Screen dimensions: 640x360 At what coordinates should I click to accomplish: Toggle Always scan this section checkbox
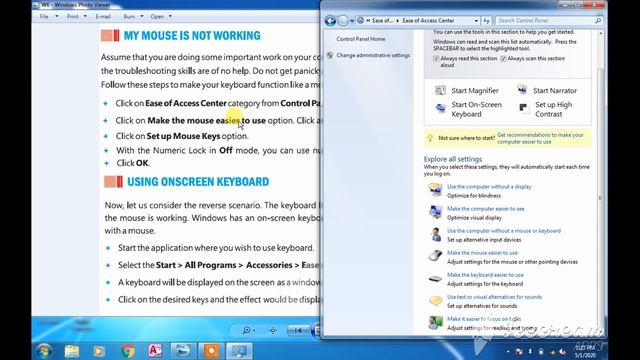tap(503, 59)
